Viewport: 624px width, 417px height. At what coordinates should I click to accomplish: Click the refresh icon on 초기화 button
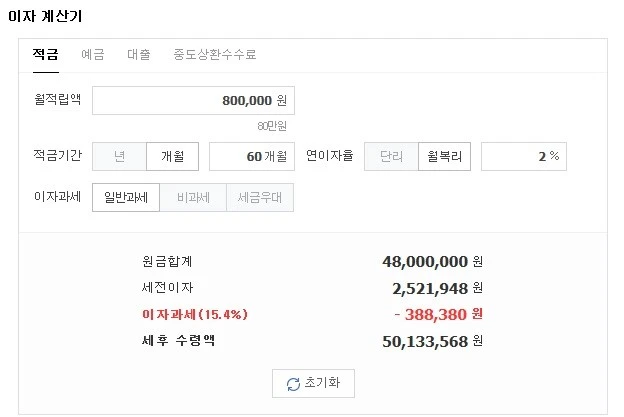(x=293, y=384)
